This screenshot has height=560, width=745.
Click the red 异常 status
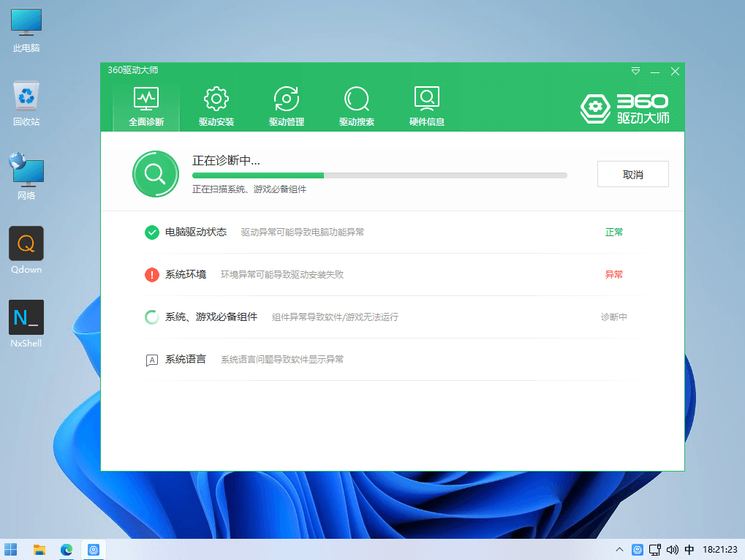pos(614,275)
